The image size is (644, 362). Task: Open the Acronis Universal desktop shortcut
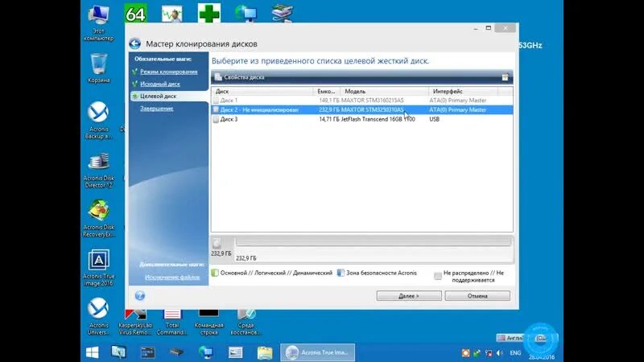click(x=98, y=316)
